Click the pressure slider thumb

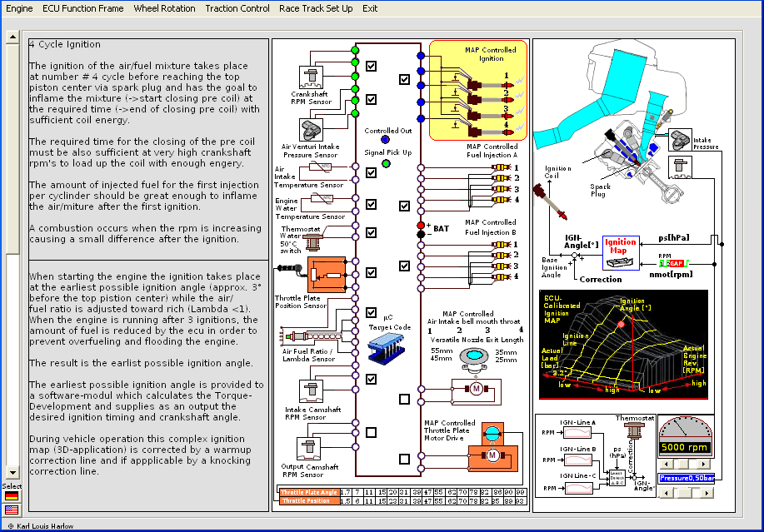tap(686, 493)
